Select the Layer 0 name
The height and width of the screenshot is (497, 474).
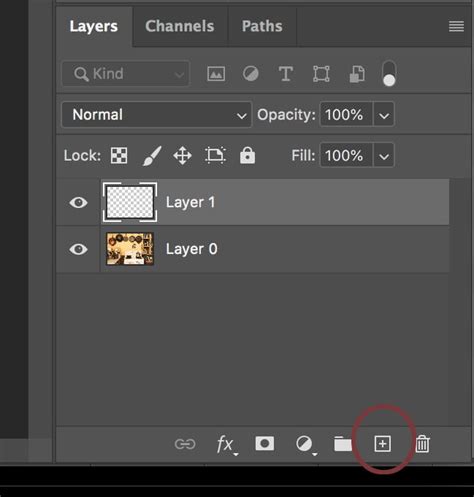tap(192, 249)
